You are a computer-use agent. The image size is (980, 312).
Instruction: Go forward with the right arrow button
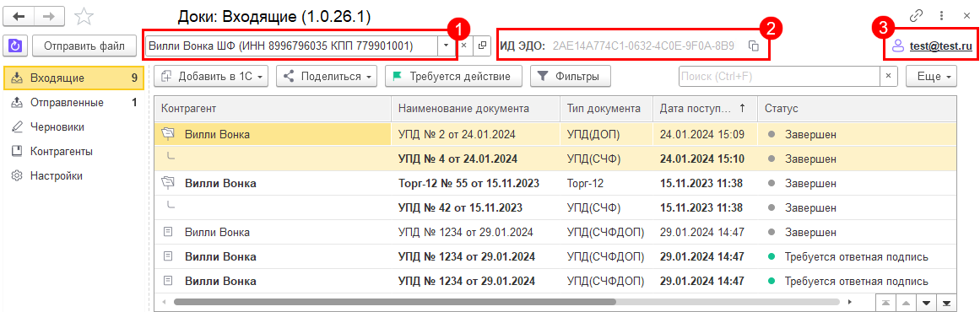[49, 16]
